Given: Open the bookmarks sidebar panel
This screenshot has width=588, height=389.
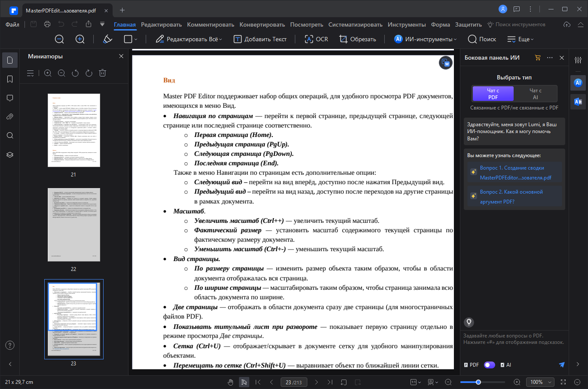Looking at the screenshot, I should pos(10,79).
